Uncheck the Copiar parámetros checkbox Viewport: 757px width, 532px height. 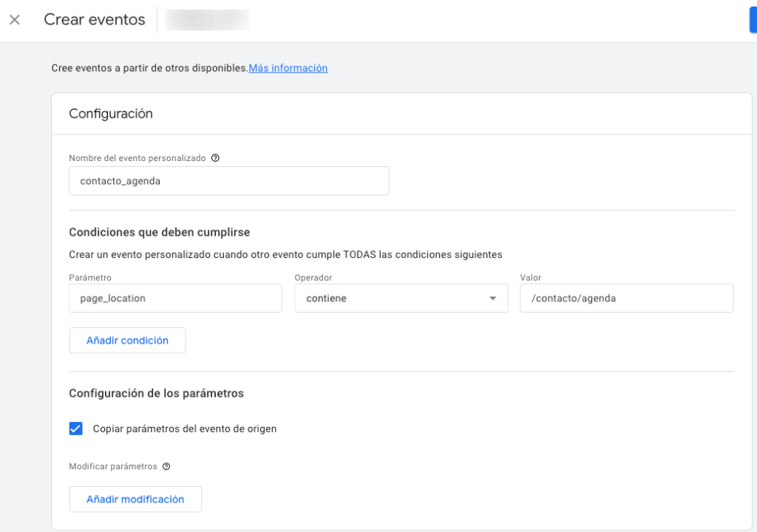(x=76, y=429)
